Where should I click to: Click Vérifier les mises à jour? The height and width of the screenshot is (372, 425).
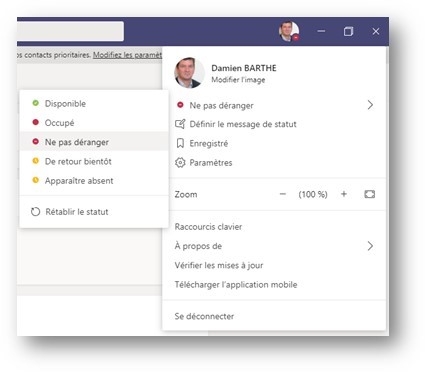click(219, 265)
